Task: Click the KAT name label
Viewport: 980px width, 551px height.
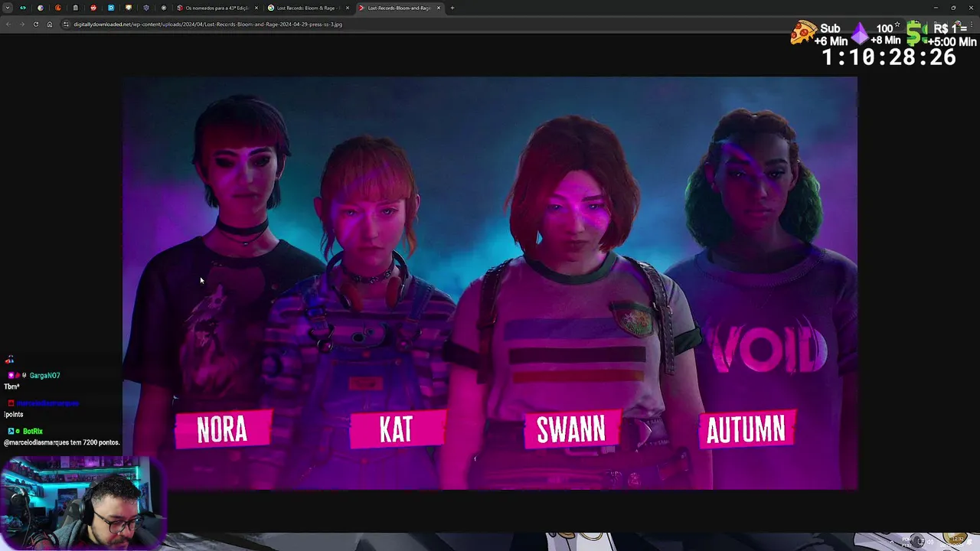Action: (x=397, y=429)
